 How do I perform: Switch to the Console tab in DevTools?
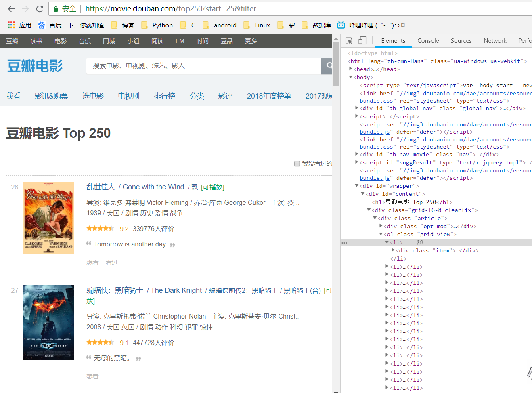point(428,40)
